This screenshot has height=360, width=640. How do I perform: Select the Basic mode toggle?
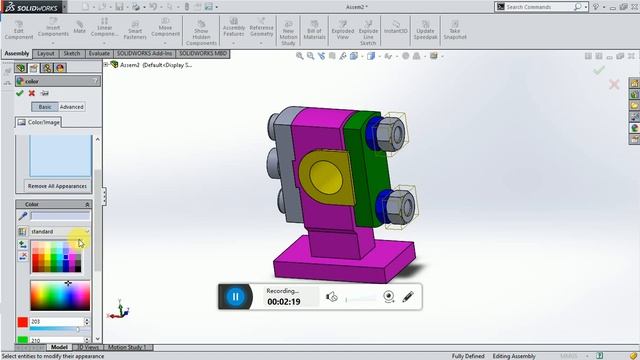[45, 107]
